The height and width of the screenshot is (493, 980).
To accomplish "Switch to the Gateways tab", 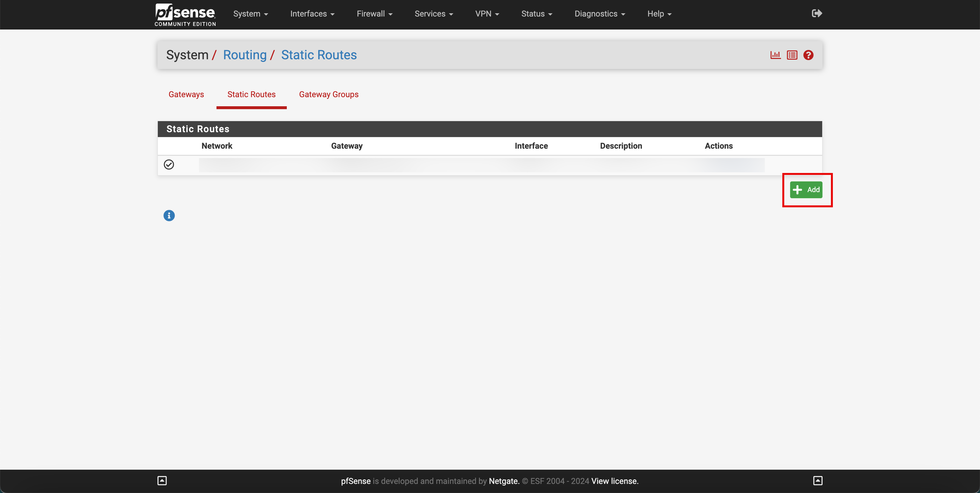I will point(186,94).
